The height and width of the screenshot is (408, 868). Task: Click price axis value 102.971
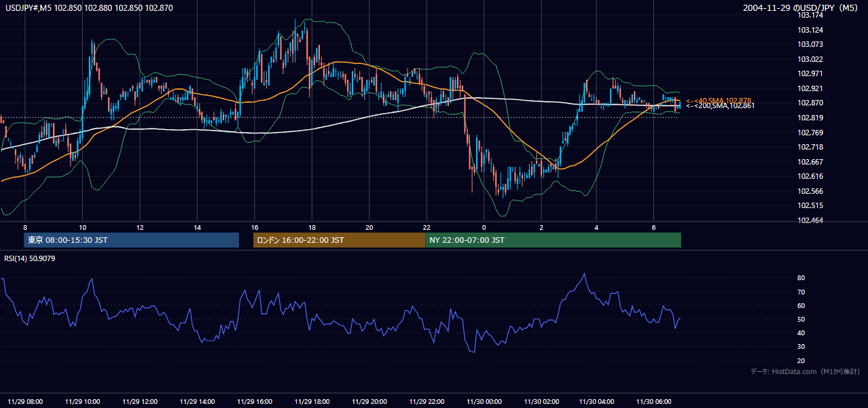pyautogui.click(x=810, y=73)
